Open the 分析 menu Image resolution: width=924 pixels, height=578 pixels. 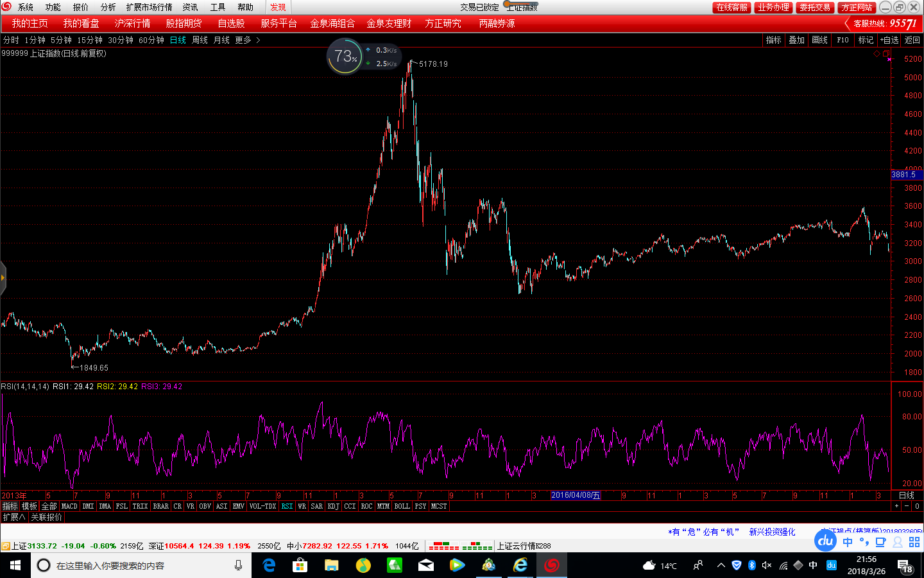point(108,7)
